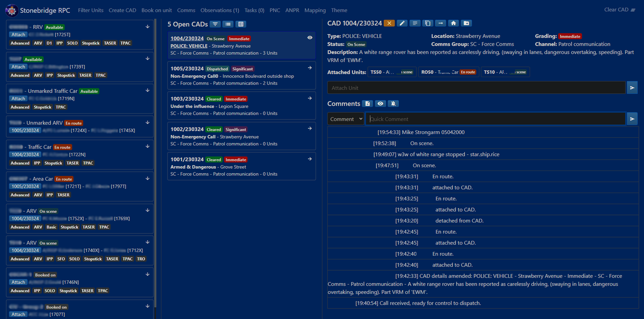Expand the Available unit card with [1739T]

coord(148,58)
